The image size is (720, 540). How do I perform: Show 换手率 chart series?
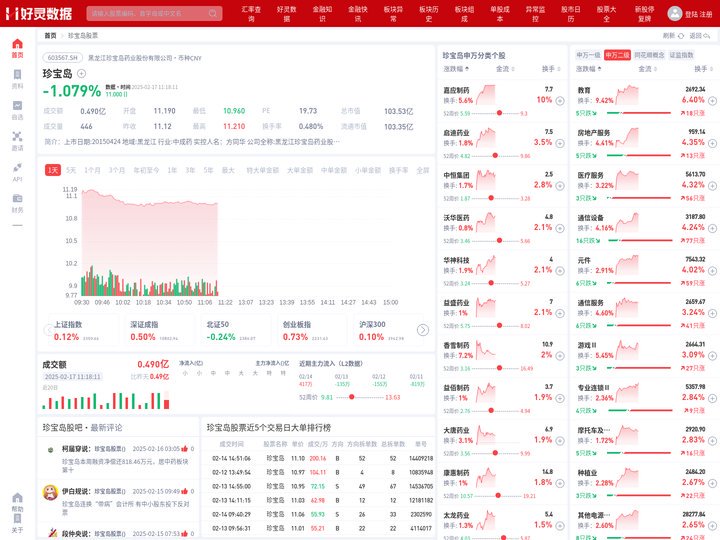[399, 170]
